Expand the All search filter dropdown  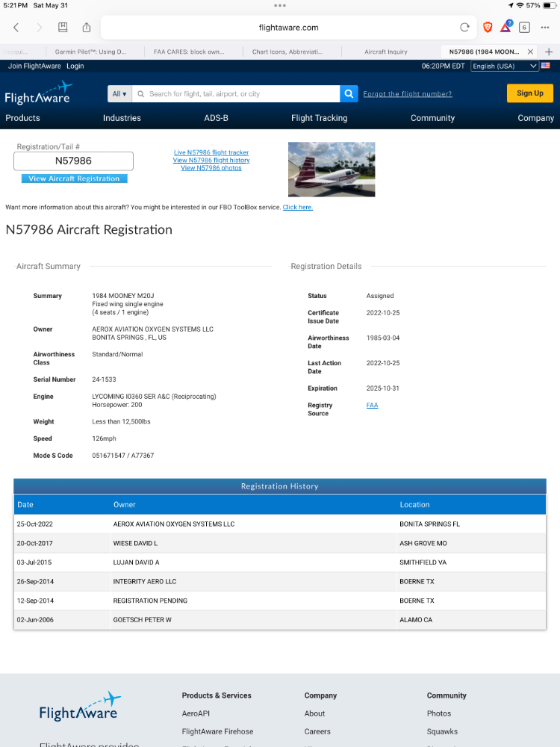click(119, 94)
